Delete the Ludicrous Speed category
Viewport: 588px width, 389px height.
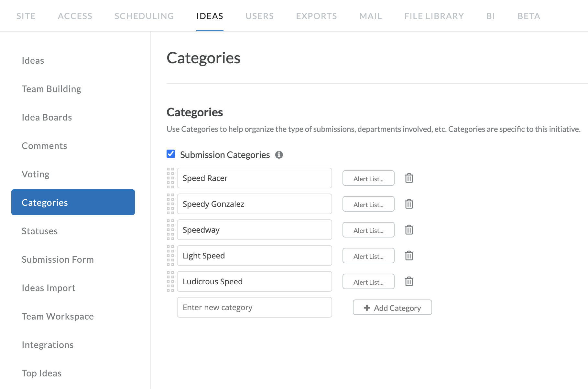point(409,281)
